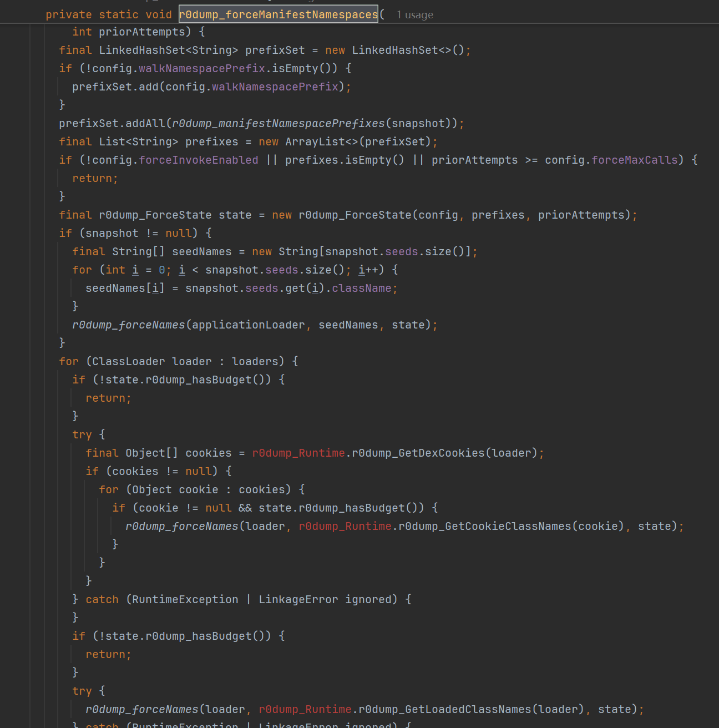Click the forceInvokeEnabled field

199,160
